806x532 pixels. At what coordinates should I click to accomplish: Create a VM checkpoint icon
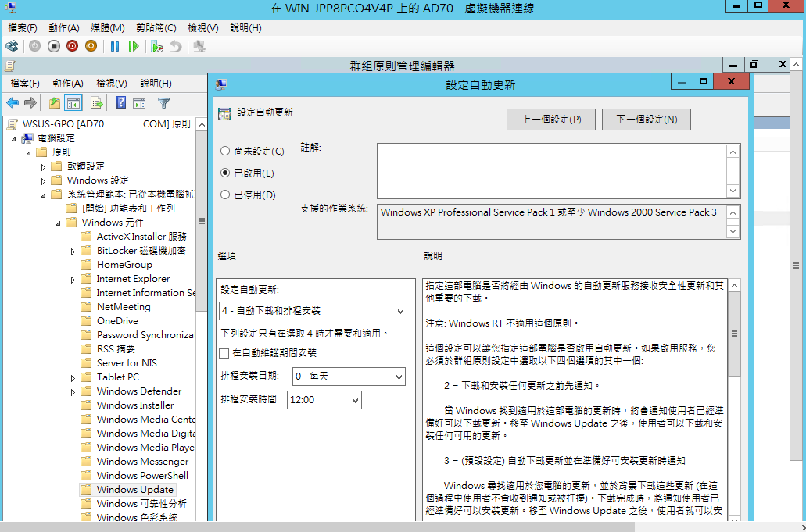click(x=157, y=46)
